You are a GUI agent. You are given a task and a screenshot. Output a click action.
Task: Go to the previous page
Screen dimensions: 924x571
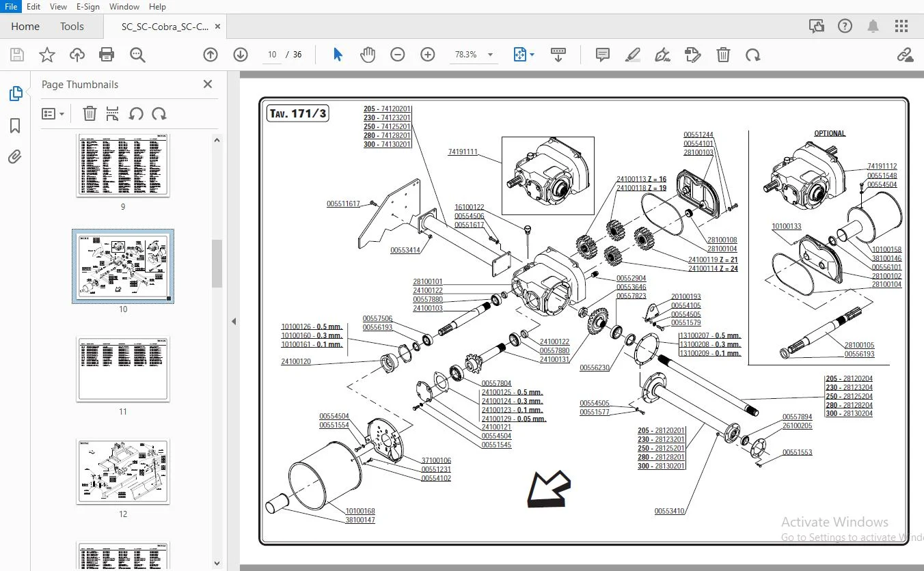tap(210, 55)
